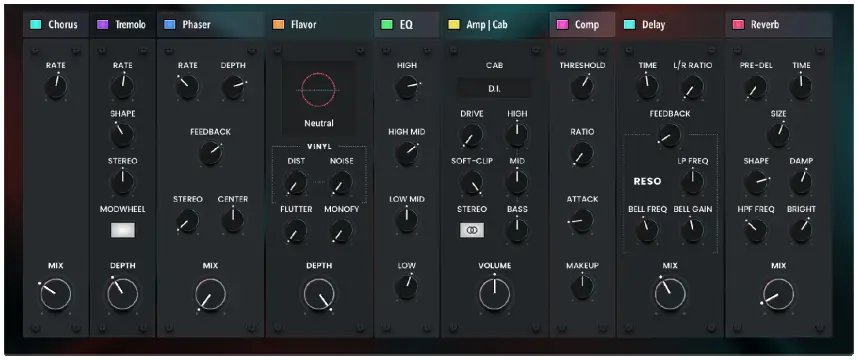Click the EQ LOW knob

[407, 287]
